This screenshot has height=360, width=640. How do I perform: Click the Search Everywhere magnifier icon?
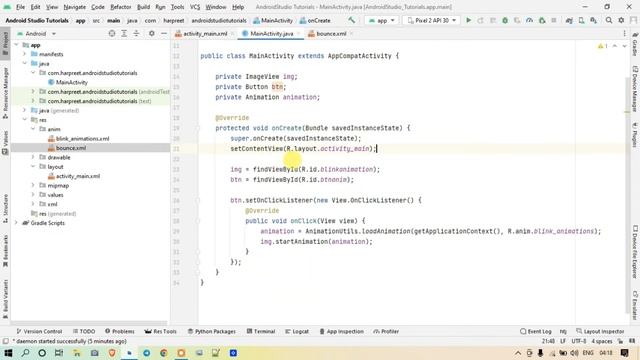click(x=609, y=20)
